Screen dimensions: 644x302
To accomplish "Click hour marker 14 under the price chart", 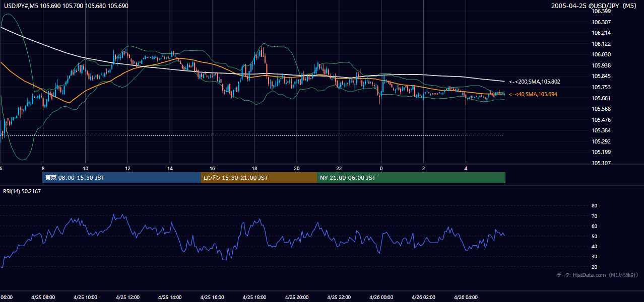I will pyautogui.click(x=170, y=168).
